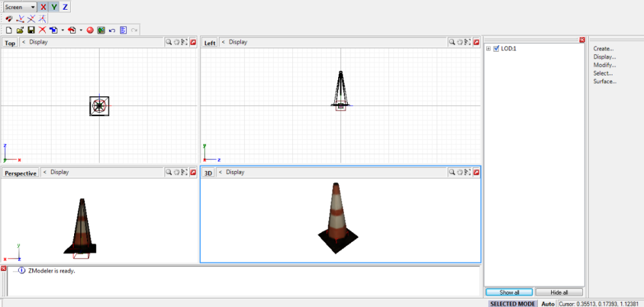Screen dimensions: 644x307
Task: Toggle the Y axis button
Action: [54, 7]
